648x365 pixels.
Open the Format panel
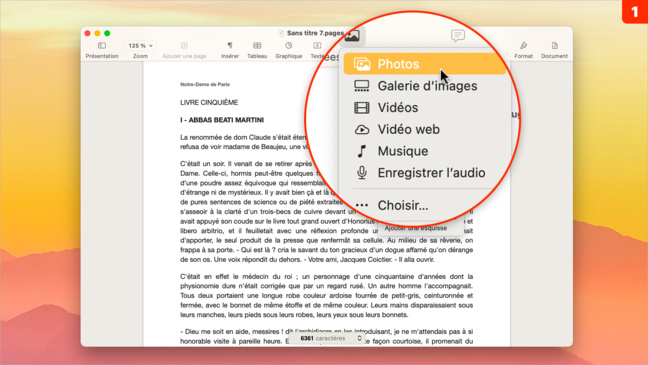tap(523, 49)
